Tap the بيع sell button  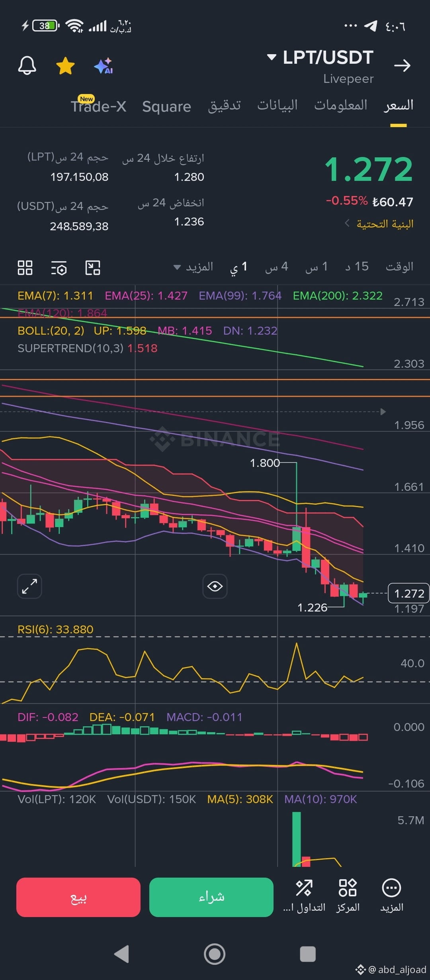78,897
